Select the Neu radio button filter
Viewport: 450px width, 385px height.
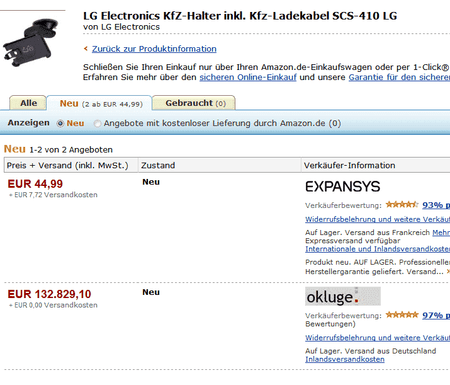[x=60, y=124]
